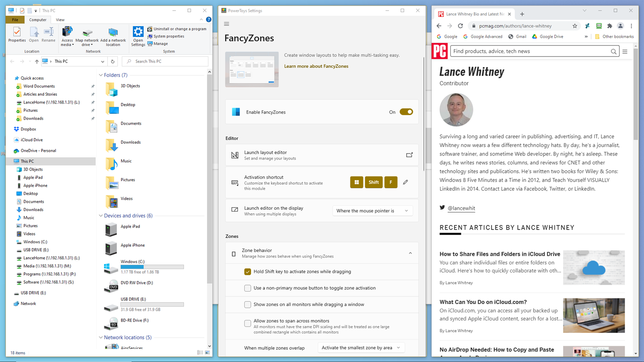Open the File tab in Explorer
Screen dimensions: 644x362
[x=15, y=20]
